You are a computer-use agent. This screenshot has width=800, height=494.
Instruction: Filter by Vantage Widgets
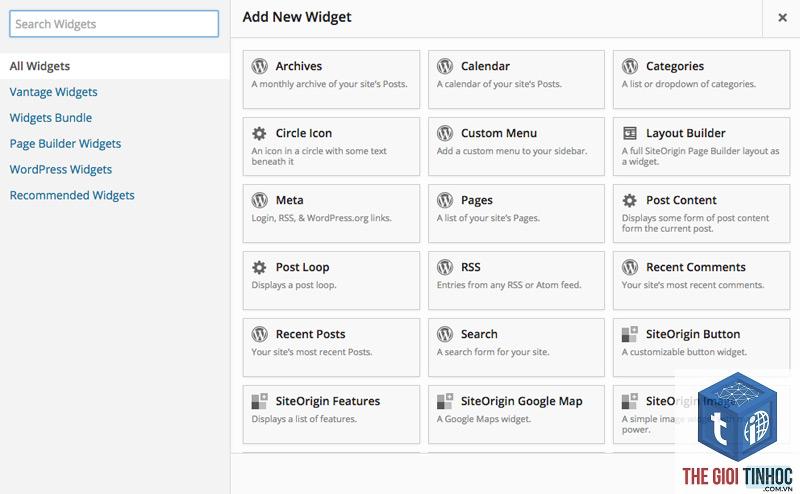click(54, 92)
